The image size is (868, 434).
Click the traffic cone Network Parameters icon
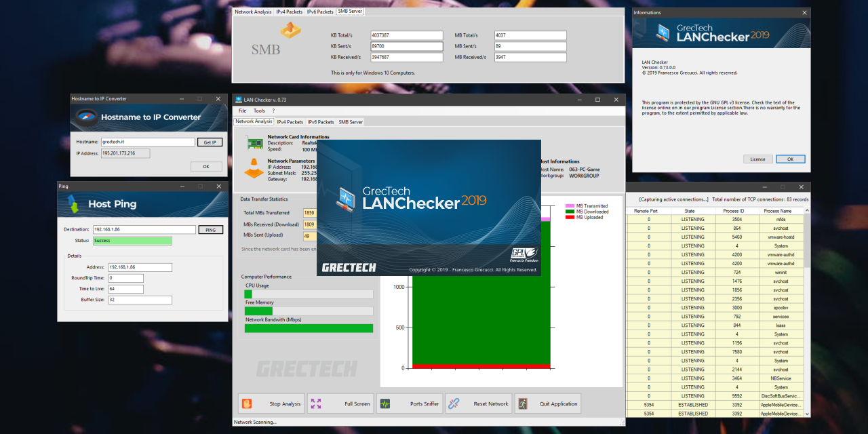point(254,169)
